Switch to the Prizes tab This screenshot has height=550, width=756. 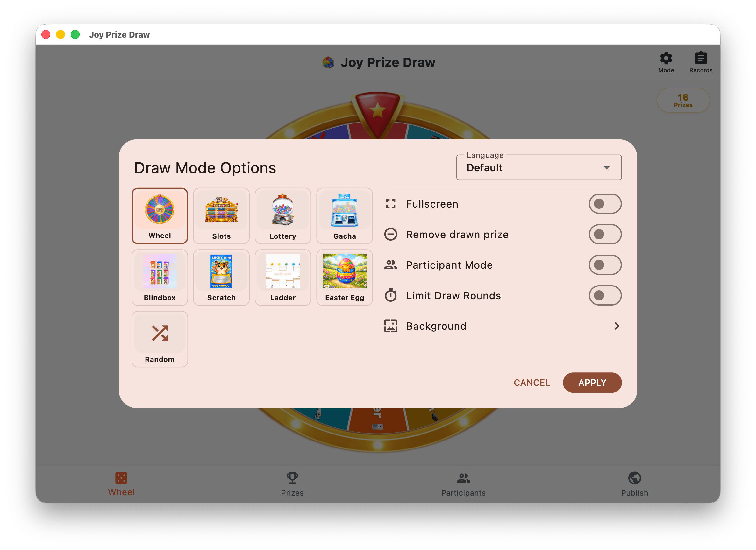click(x=292, y=484)
